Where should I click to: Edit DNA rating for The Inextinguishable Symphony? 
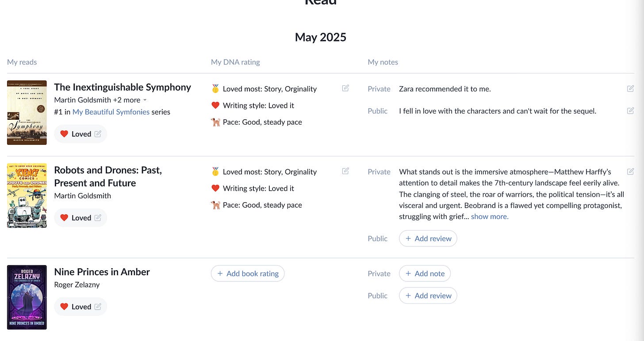[x=345, y=88]
